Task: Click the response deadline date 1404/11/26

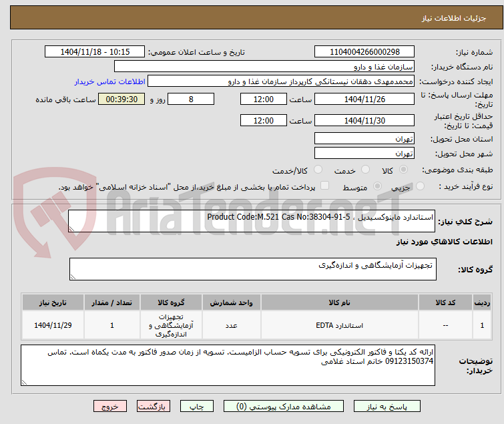Action: click(x=364, y=99)
